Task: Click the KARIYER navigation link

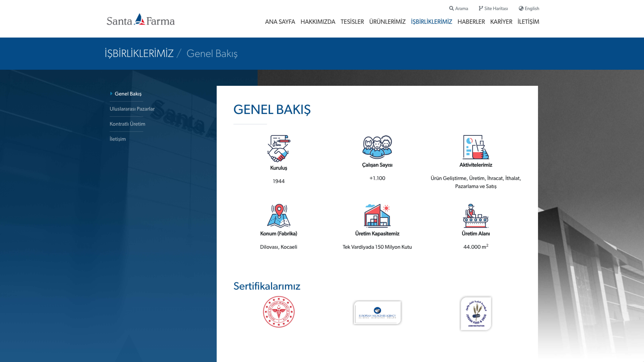Action: (501, 22)
